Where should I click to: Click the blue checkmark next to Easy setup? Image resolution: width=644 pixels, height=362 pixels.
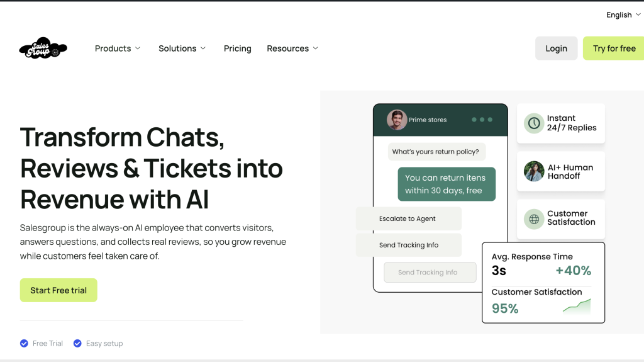pyautogui.click(x=77, y=344)
